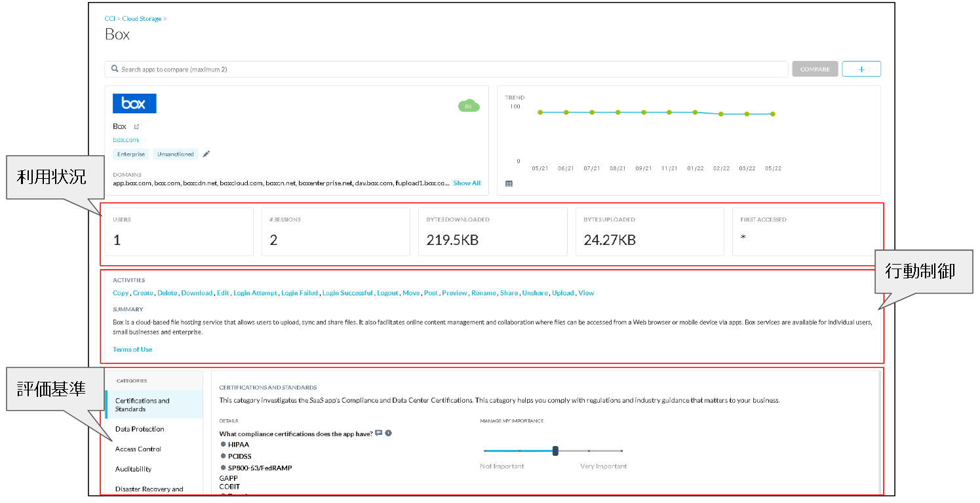
Task: Click the details panel vertical scrollbar
Action: (879, 432)
